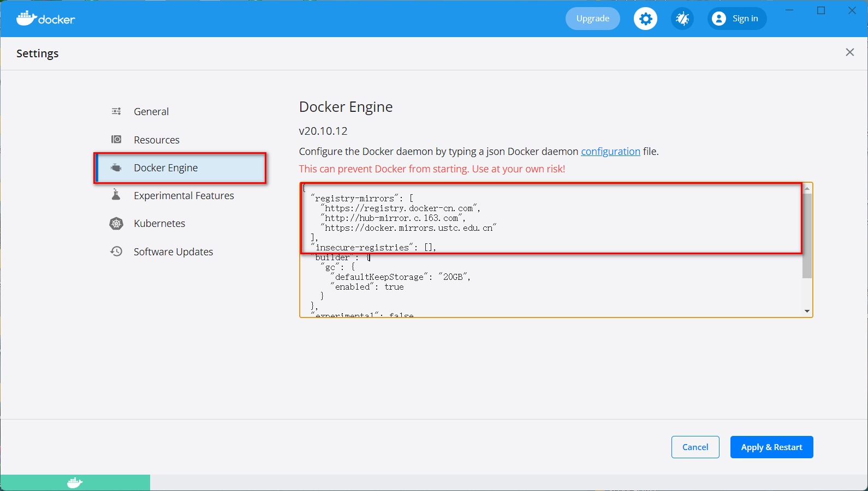Click the red risk warning text
868x491 pixels.
432,169
